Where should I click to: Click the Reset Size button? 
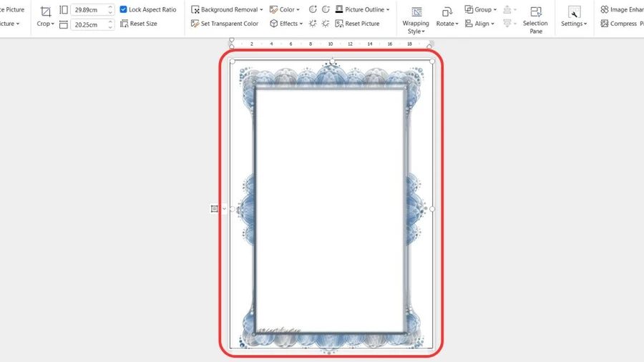pyautogui.click(x=139, y=24)
